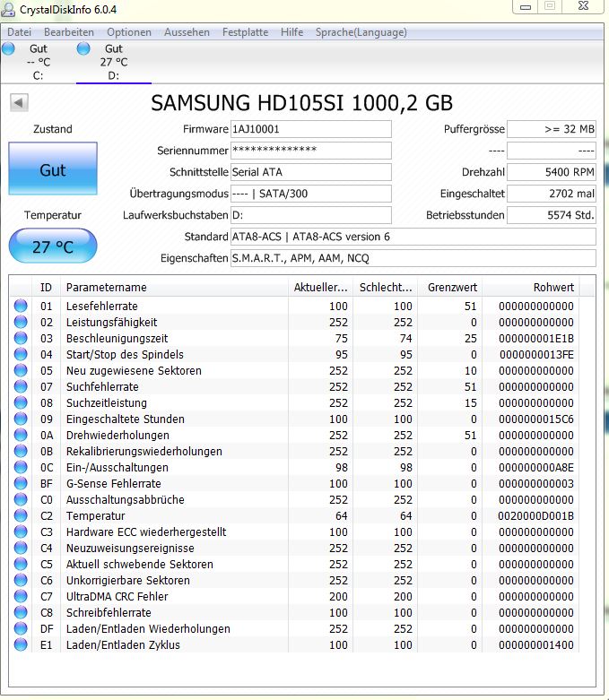Click the Rohwert column header

tap(531, 287)
